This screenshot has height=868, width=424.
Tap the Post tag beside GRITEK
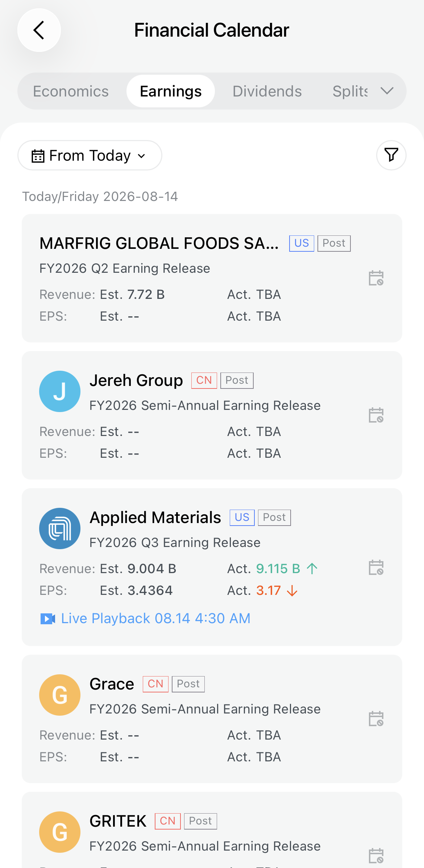point(200,821)
